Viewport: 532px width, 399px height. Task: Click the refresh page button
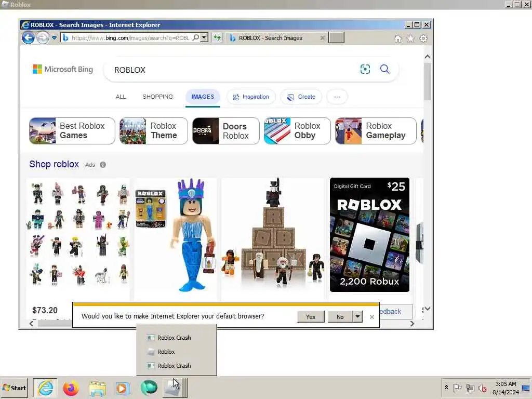tap(217, 37)
